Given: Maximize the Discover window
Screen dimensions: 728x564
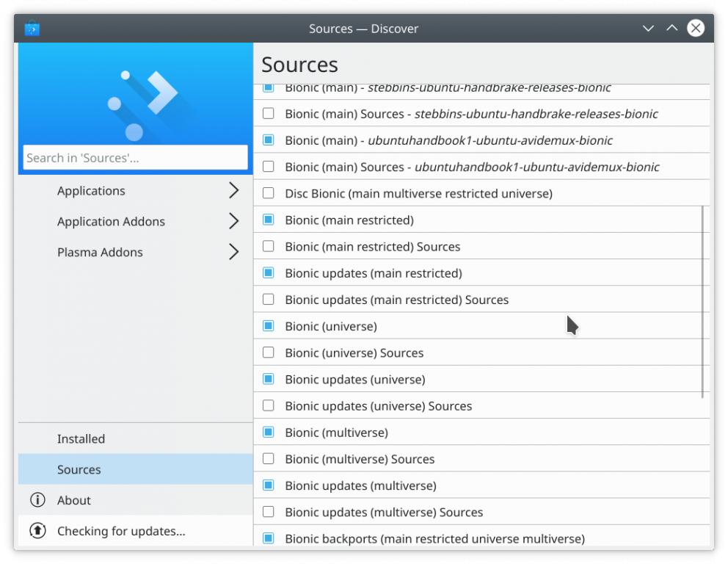Looking at the screenshot, I should coord(671,29).
